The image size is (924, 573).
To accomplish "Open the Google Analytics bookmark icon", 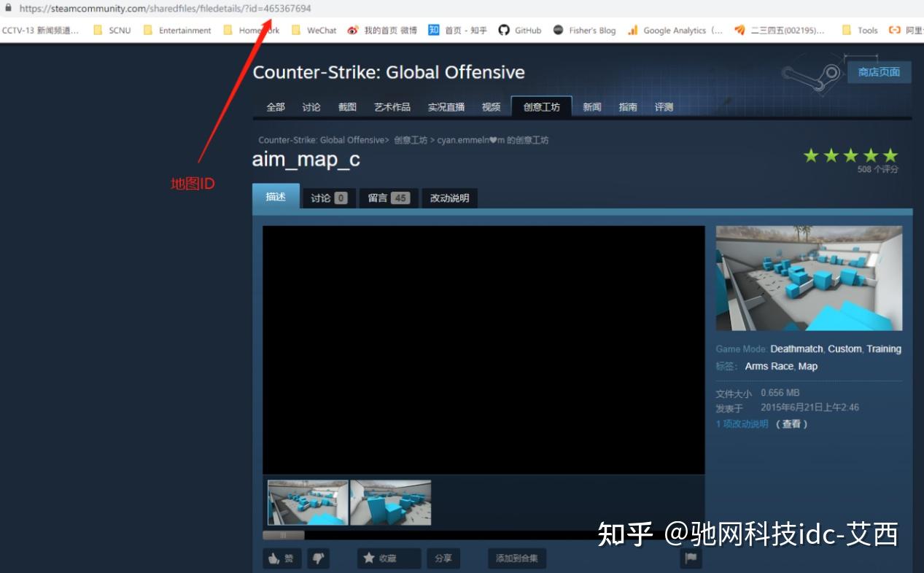I will point(632,31).
